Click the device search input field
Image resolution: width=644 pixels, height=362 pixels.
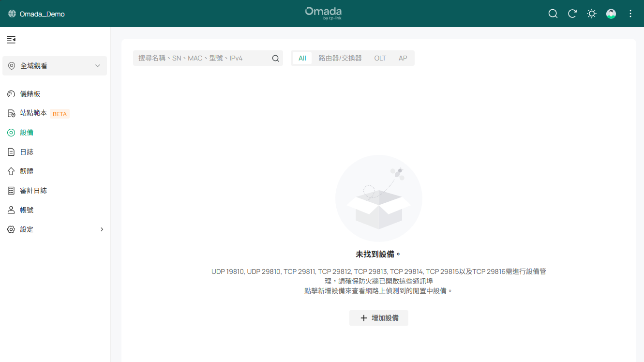click(208, 58)
